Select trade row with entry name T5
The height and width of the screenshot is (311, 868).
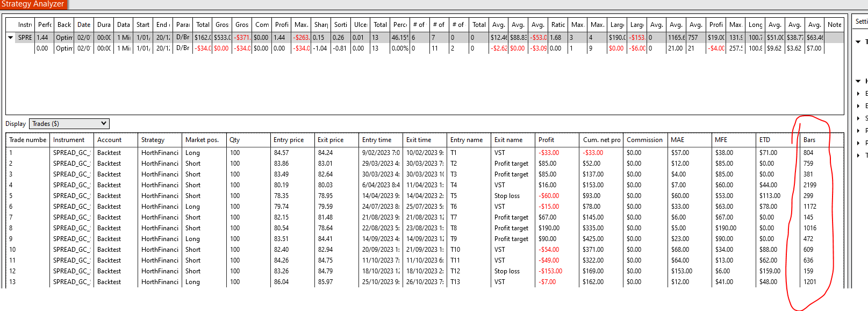click(x=425, y=196)
